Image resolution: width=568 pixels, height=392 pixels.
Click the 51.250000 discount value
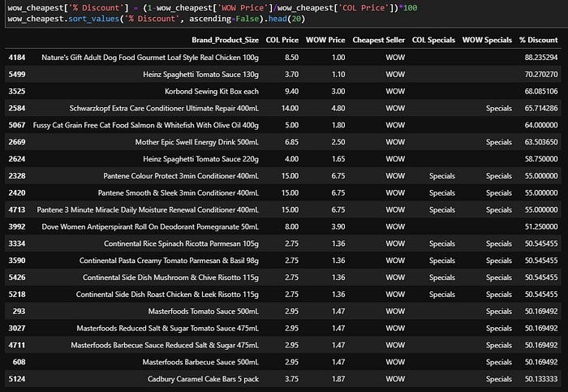[541, 226]
